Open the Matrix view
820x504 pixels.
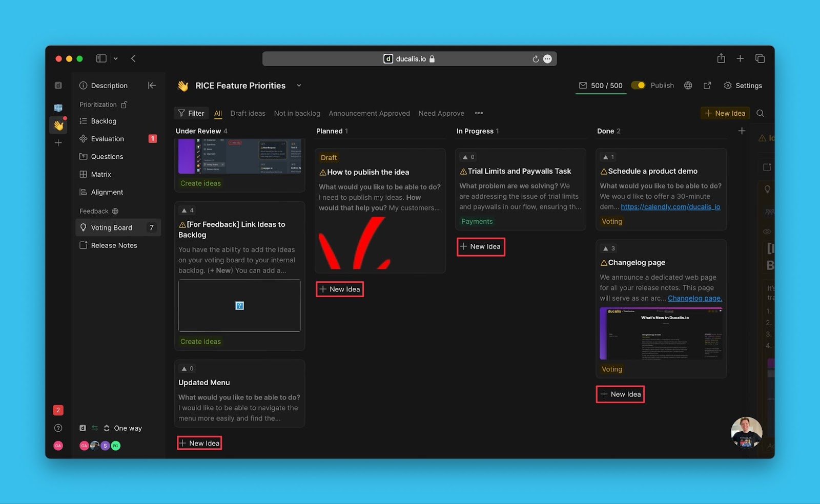point(100,174)
